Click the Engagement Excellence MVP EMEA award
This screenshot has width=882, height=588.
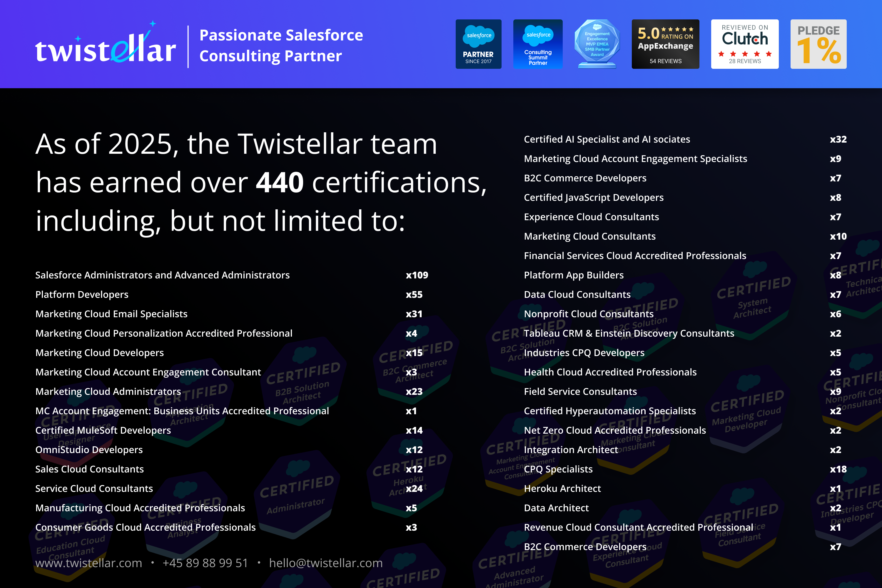[x=597, y=44]
